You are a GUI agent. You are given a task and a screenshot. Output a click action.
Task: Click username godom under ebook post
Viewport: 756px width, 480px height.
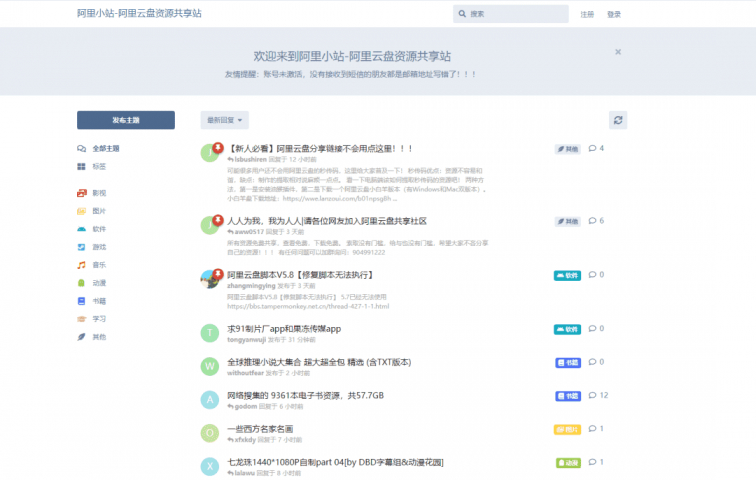pos(245,406)
